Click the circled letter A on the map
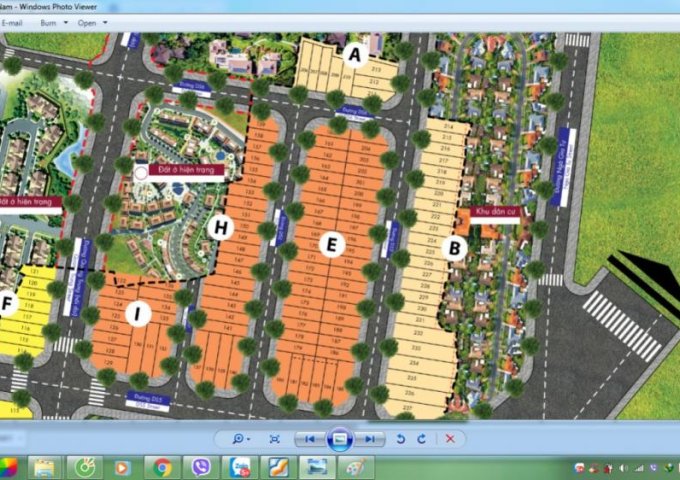The image size is (680, 480). (355, 55)
